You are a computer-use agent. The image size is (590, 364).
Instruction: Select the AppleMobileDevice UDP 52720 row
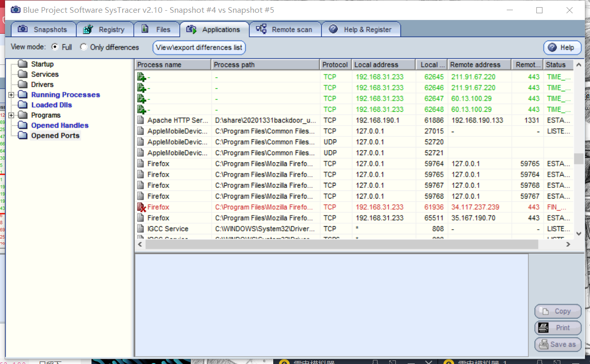pyautogui.click(x=354, y=142)
